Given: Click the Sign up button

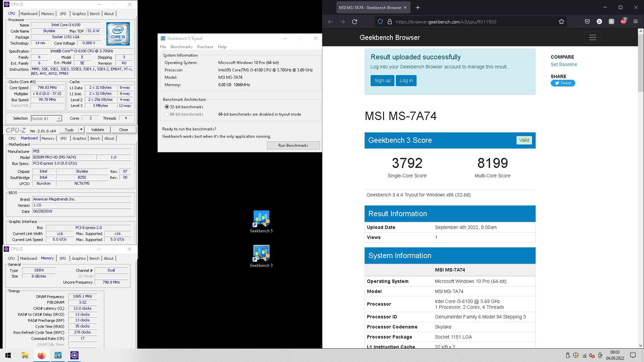Looking at the screenshot, I should [382, 80].
